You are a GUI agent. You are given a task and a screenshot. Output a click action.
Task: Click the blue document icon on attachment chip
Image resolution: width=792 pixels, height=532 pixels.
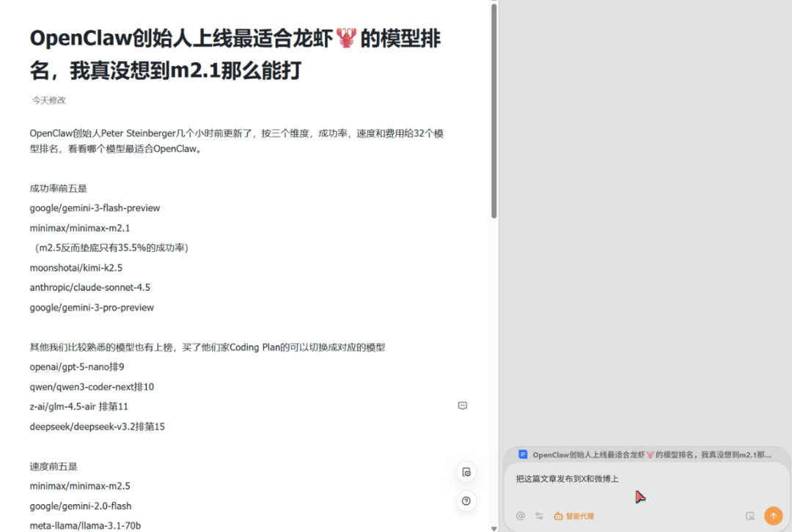point(523,454)
